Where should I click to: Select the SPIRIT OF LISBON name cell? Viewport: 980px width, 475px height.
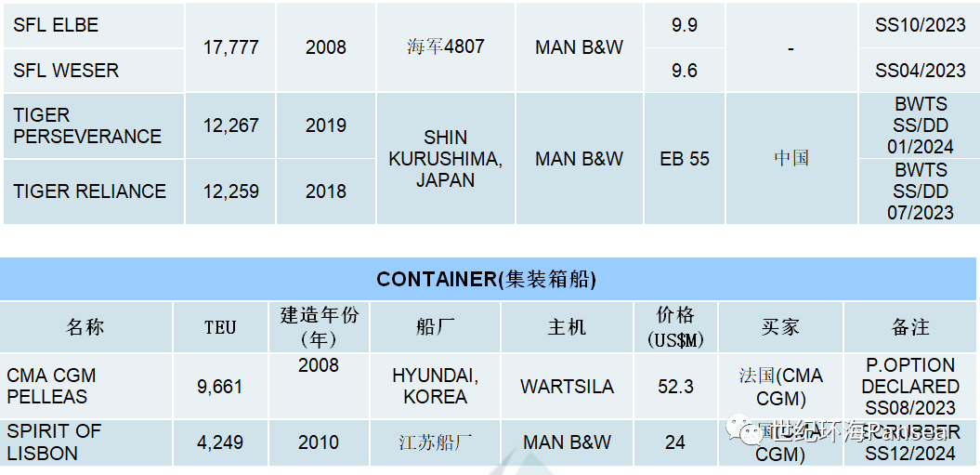pyautogui.click(x=86, y=442)
